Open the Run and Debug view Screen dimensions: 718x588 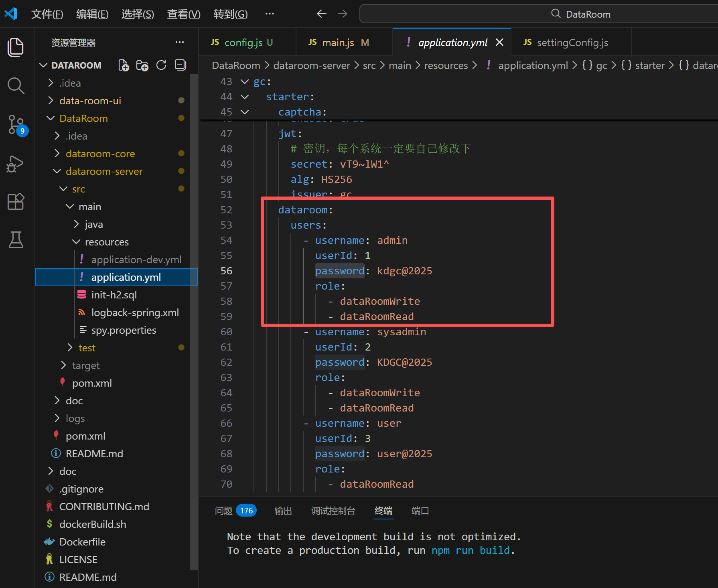(x=16, y=164)
